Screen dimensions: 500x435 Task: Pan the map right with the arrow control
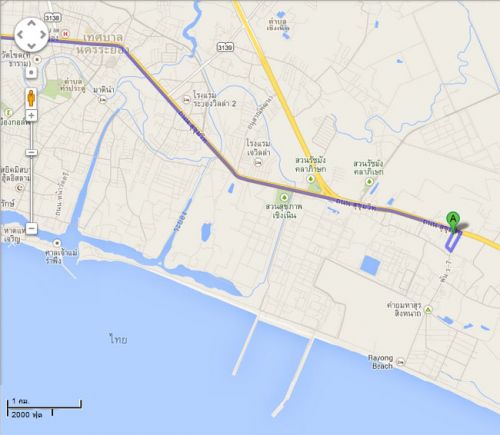coord(43,34)
